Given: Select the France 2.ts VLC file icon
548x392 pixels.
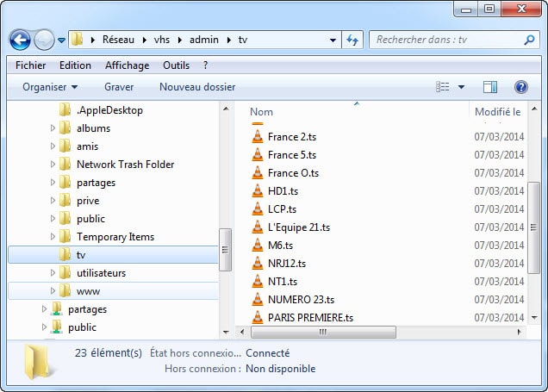Looking at the screenshot, I should pos(258,137).
